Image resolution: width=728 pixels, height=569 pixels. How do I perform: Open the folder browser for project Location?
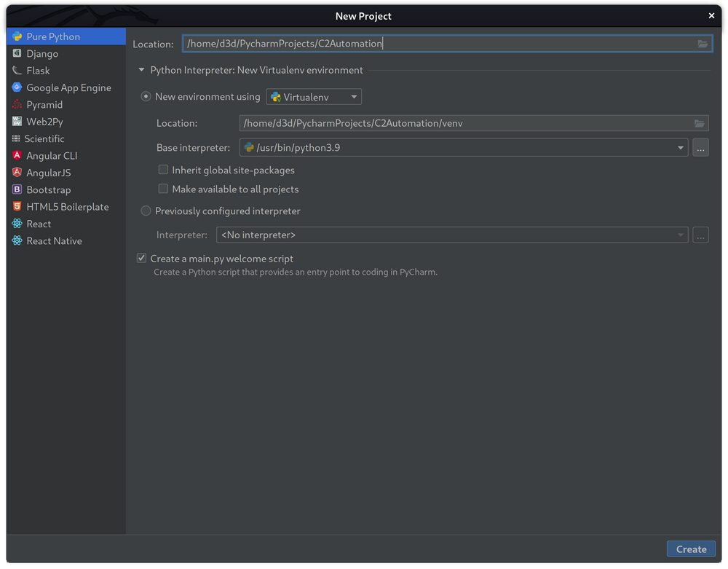(702, 44)
